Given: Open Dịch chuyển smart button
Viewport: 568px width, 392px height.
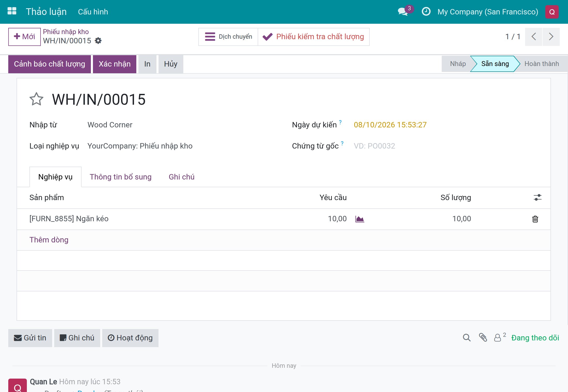Looking at the screenshot, I should [x=228, y=37].
